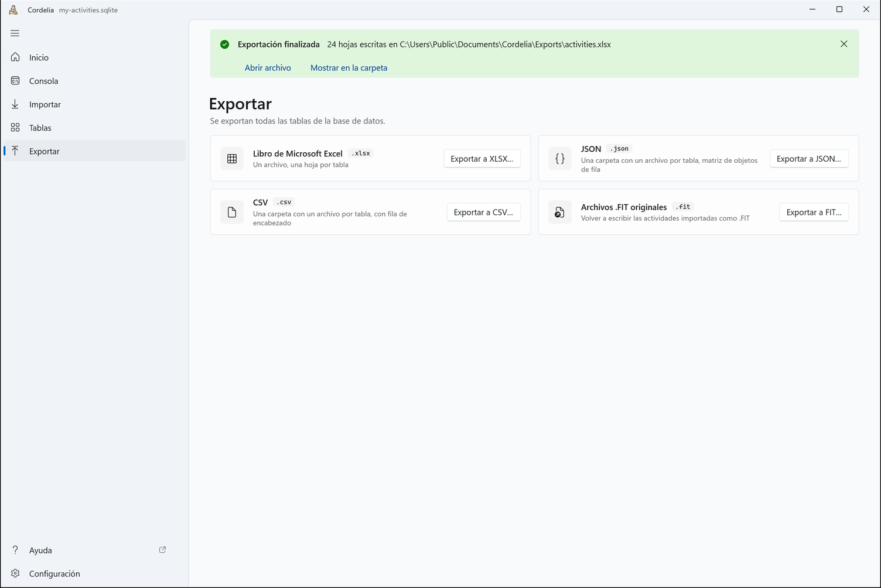Open the Ayuda help link
Screen dimensions: 881x588
(94, 550)
